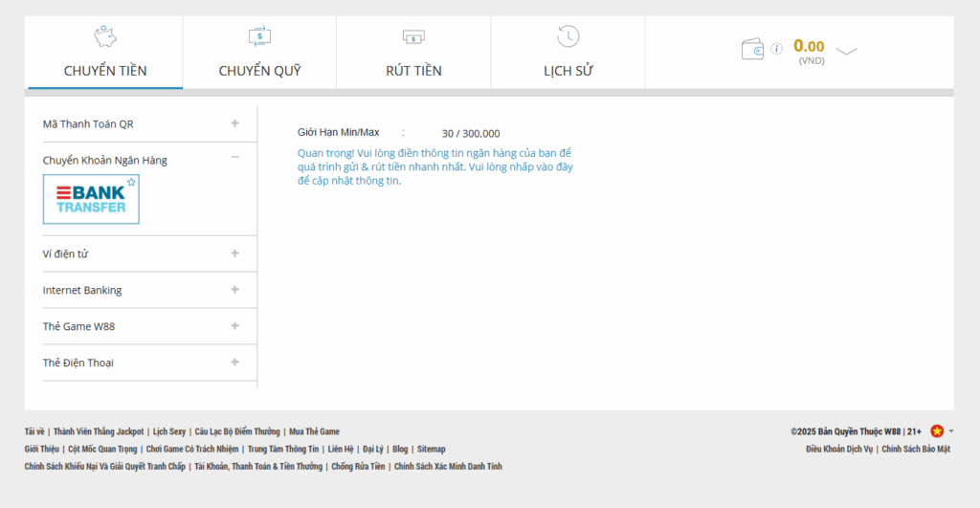
Task: Expand the Thẻ Điện Thoại section
Action: 234,363
